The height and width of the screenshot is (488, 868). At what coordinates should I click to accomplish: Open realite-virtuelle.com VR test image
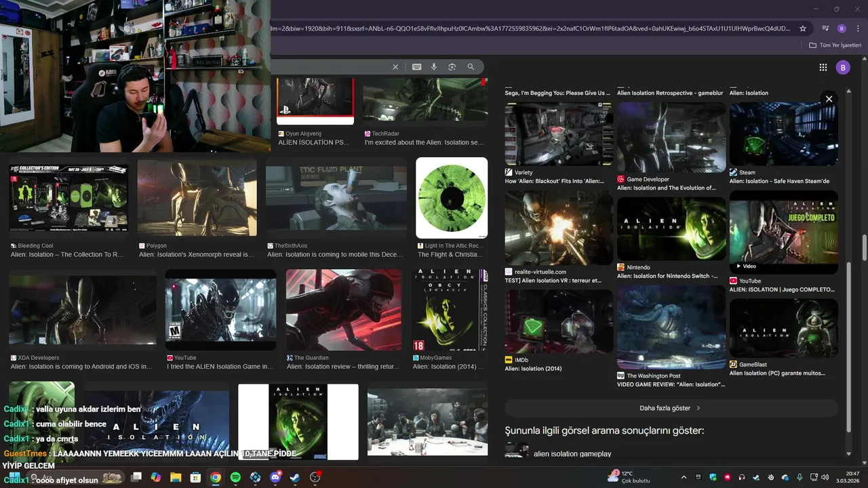[559, 228]
